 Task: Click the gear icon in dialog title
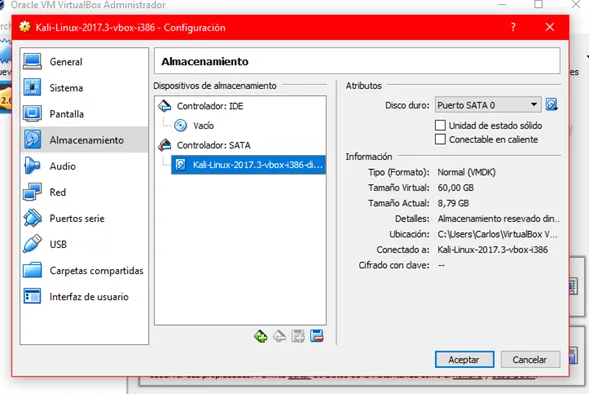[x=25, y=27]
